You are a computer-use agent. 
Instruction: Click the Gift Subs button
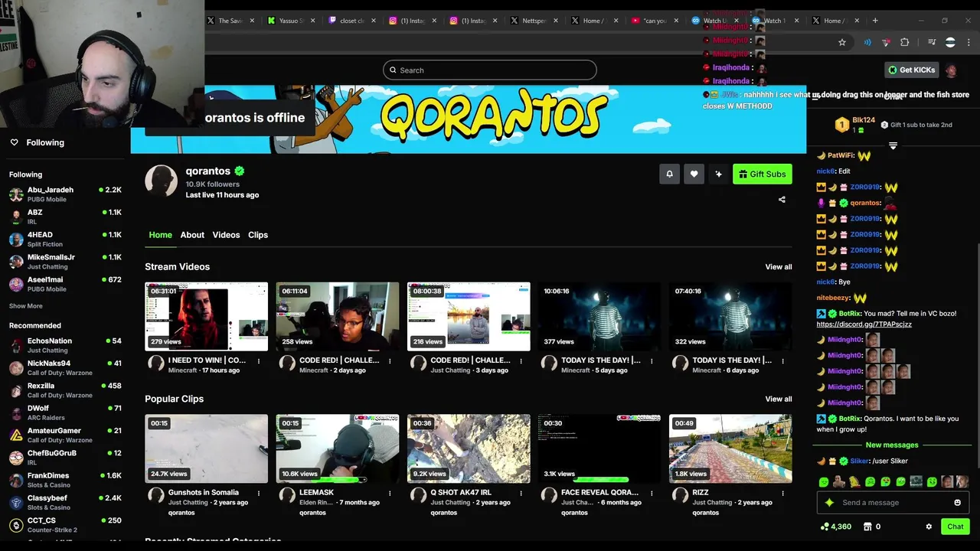coord(762,174)
